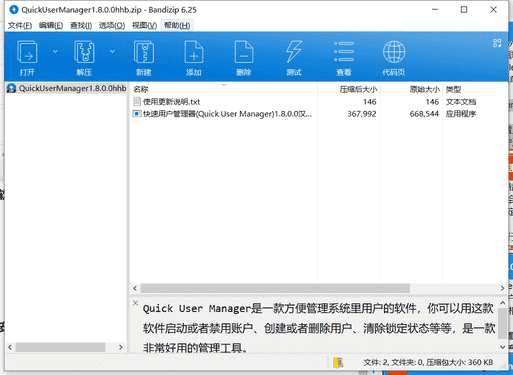Click the text document icon of 使用更新说明.txt
This screenshot has height=375, width=513.
click(137, 101)
